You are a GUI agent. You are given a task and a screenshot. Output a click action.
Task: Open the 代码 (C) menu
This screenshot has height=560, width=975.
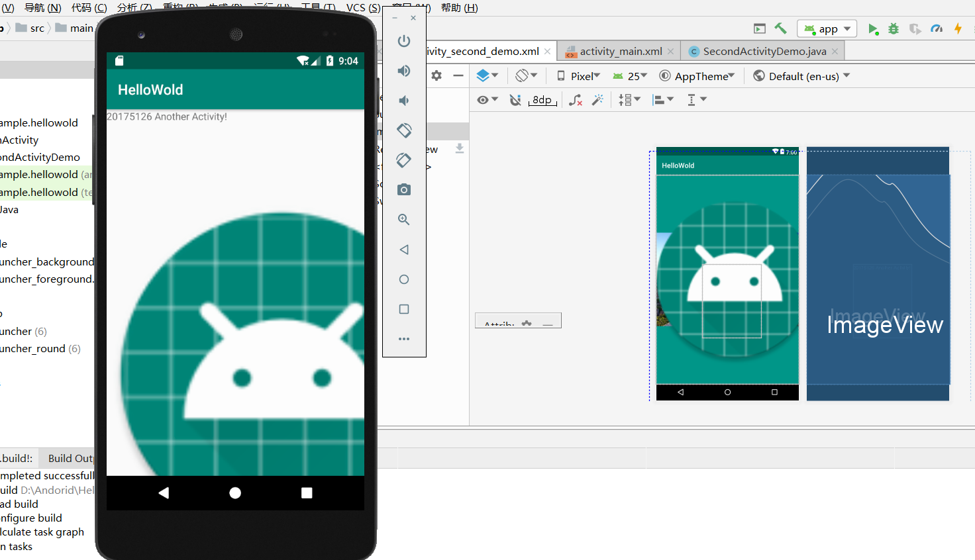point(89,7)
